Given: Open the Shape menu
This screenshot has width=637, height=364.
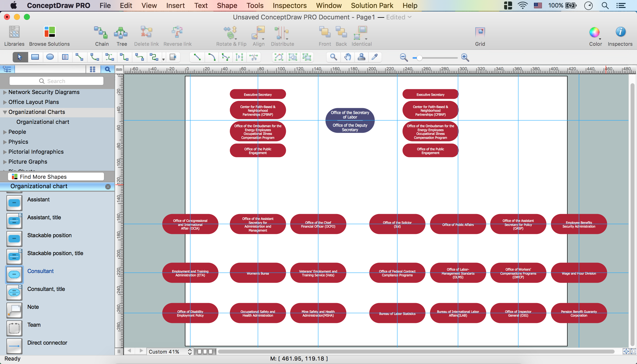Looking at the screenshot, I should pyautogui.click(x=227, y=5).
